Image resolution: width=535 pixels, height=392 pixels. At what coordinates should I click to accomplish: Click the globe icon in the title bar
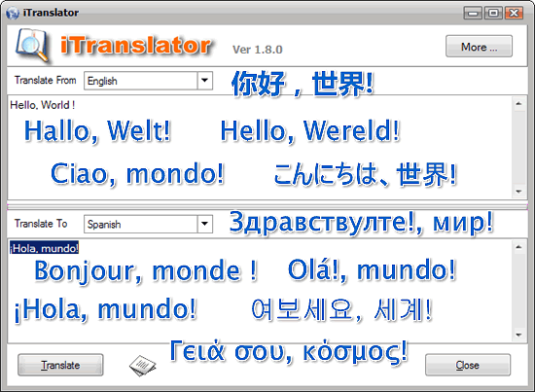(13, 13)
